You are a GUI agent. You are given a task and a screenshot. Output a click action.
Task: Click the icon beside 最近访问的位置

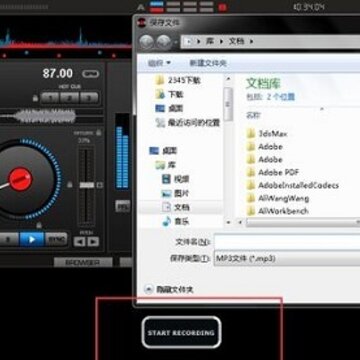tap(160, 123)
